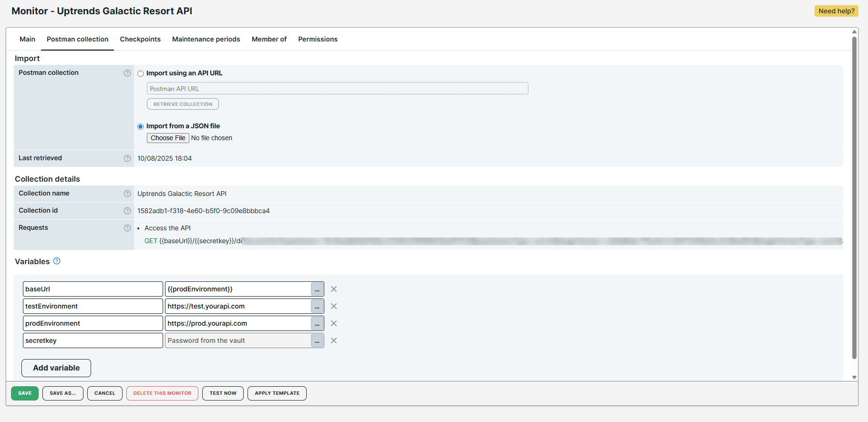Click the vertical scrollbar down arrow
Screen dimensions: 868x422
click(x=854, y=377)
